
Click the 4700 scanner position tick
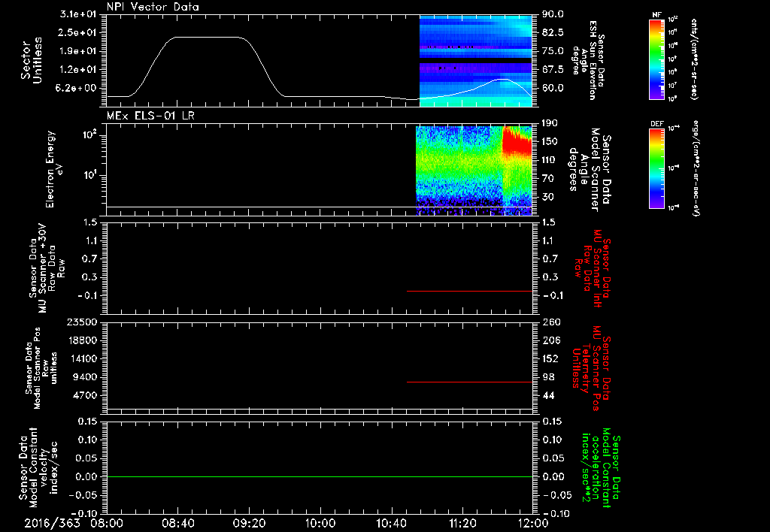tap(85, 395)
